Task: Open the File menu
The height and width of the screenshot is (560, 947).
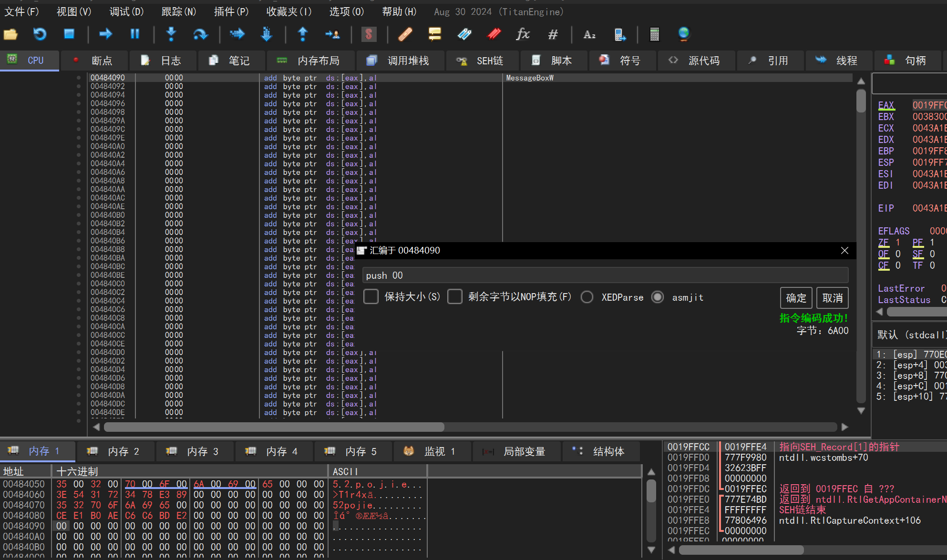Action: tap(21, 11)
